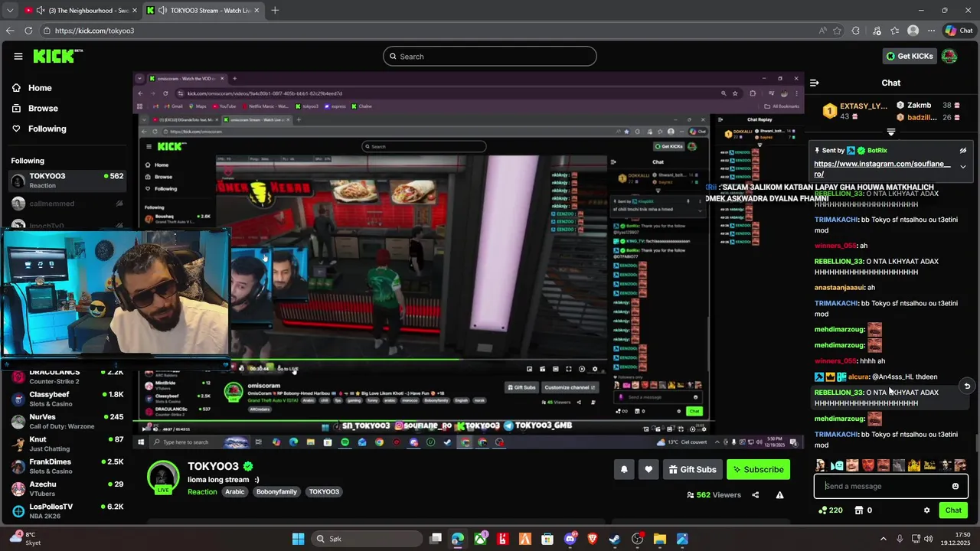Viewport: 980px width, 551px height.
Task: Open Azechu channel in sidebar
Action: click(67, 488)
